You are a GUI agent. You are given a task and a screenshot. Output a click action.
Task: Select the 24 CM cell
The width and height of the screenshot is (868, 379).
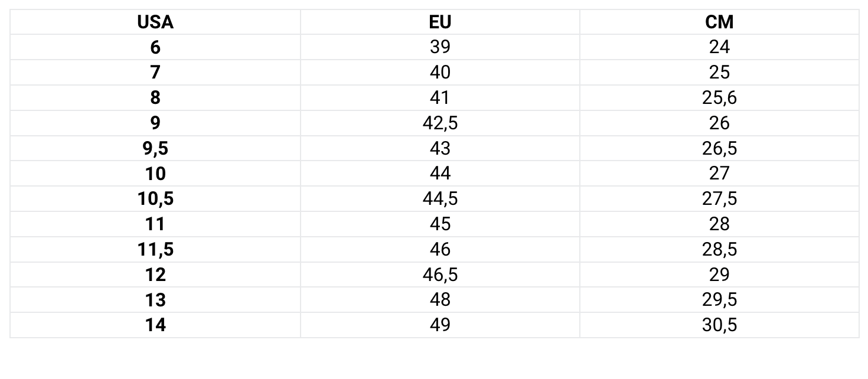click(x=719, y=47)
